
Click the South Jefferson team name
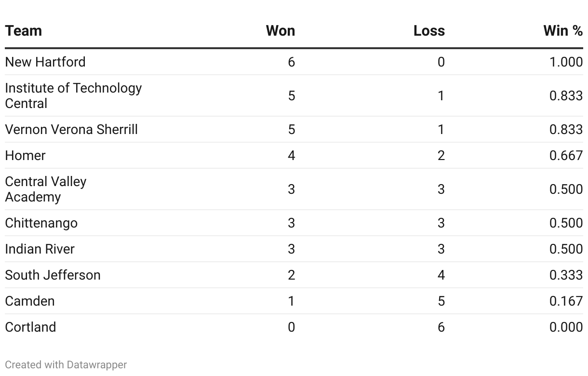tap(53, 275)
